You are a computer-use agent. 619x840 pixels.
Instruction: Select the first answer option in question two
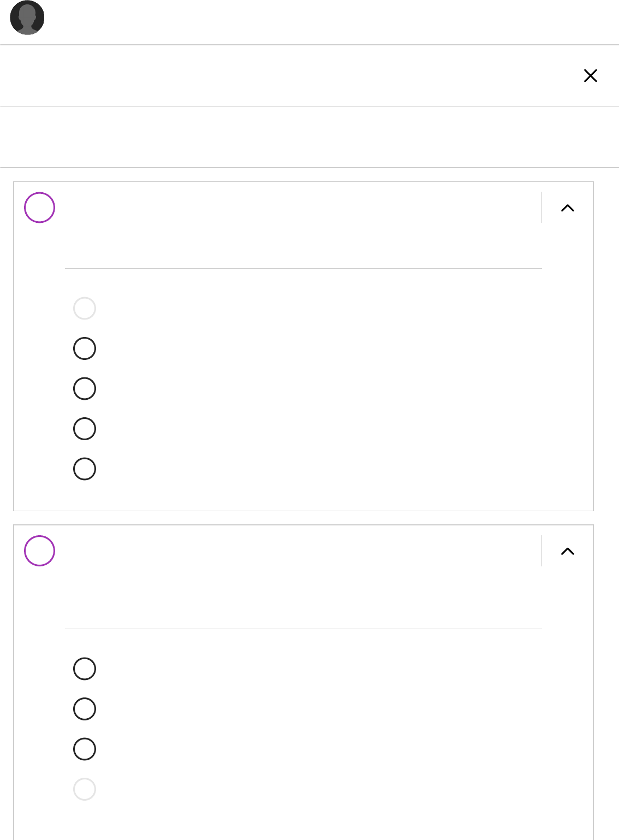click(x=85, y=669)
